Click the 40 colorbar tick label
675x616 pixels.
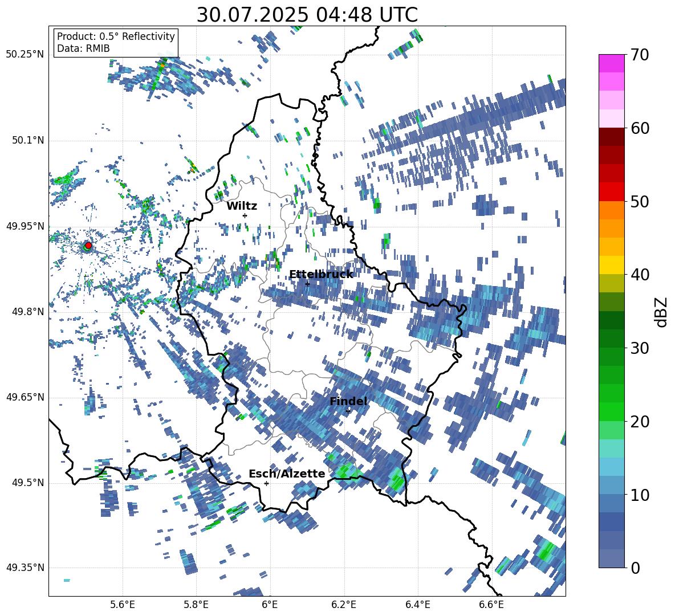click(639, 275)
